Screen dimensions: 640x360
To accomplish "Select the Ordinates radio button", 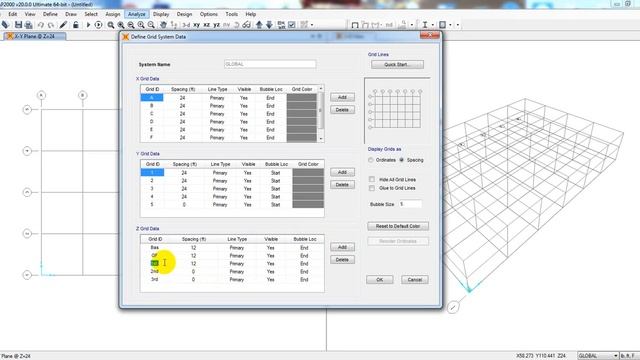I will 371,160.
